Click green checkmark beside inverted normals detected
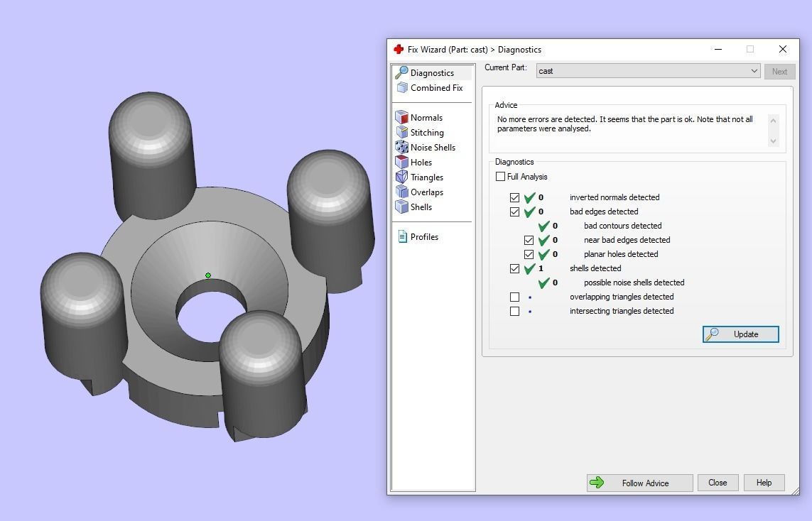The image size is (812, 521). pos(529,197)
